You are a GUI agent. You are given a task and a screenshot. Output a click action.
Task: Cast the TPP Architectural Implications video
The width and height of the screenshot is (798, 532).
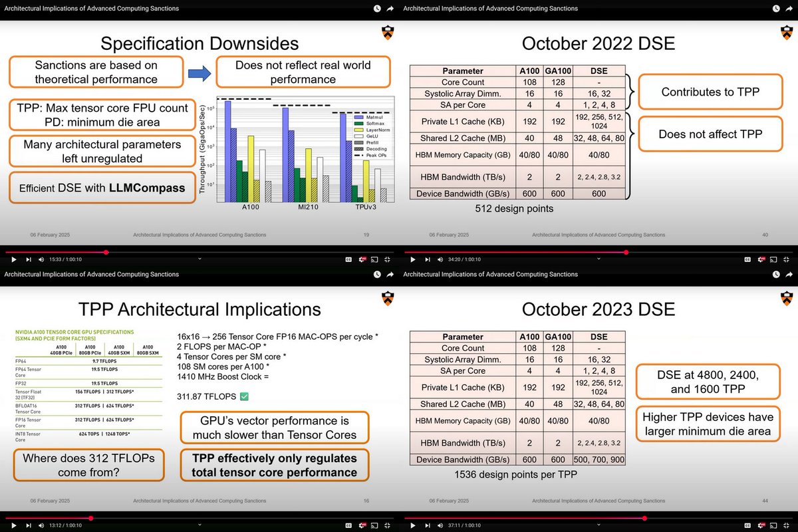pos(374,525)
